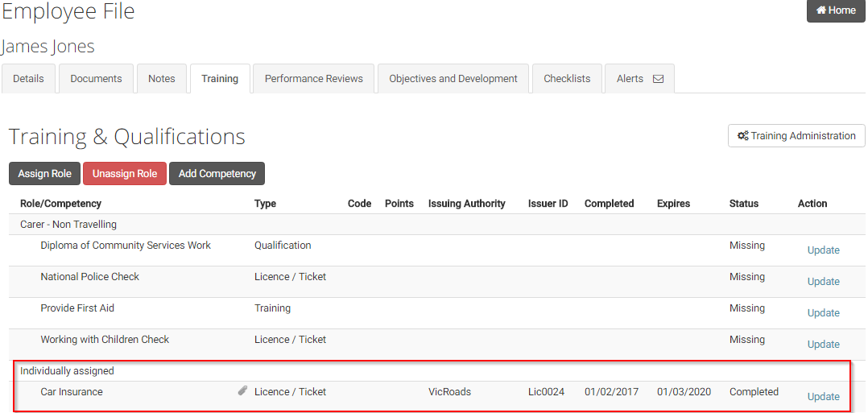The height and width of the screenshot is (413, 868).
Task: Switch to the Details tab
Action: pyautogui.click(x=28, y=79)
